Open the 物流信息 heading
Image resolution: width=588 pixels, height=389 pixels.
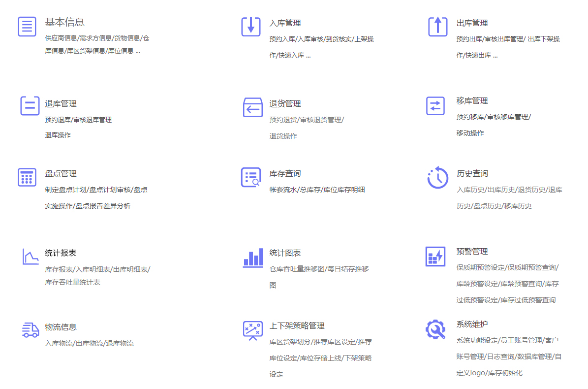[61, 327]
